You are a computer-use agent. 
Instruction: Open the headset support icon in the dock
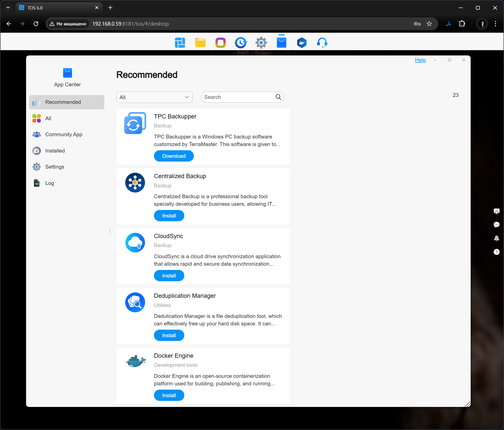[322, 43]
